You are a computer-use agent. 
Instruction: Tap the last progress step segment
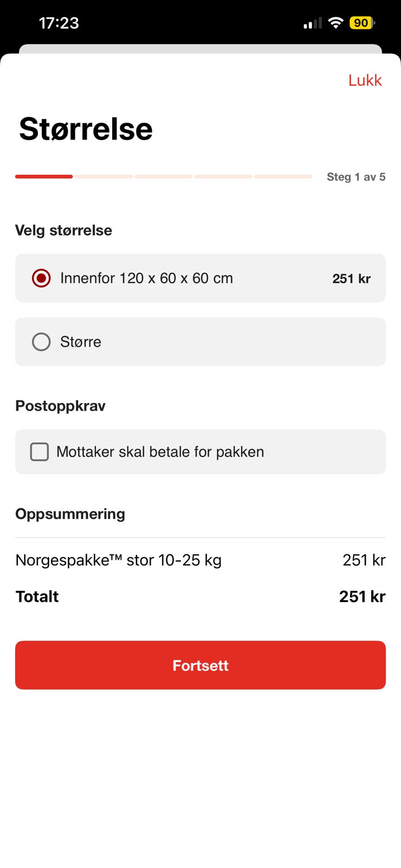tap(283, 176)
